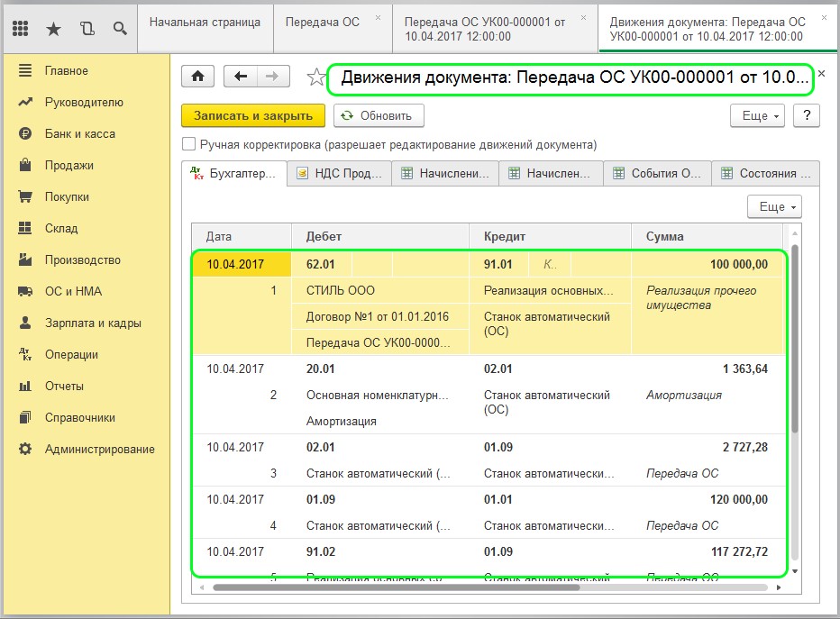
Task: Switch to the НДС Продажи tab
Action: pos(340,173)
